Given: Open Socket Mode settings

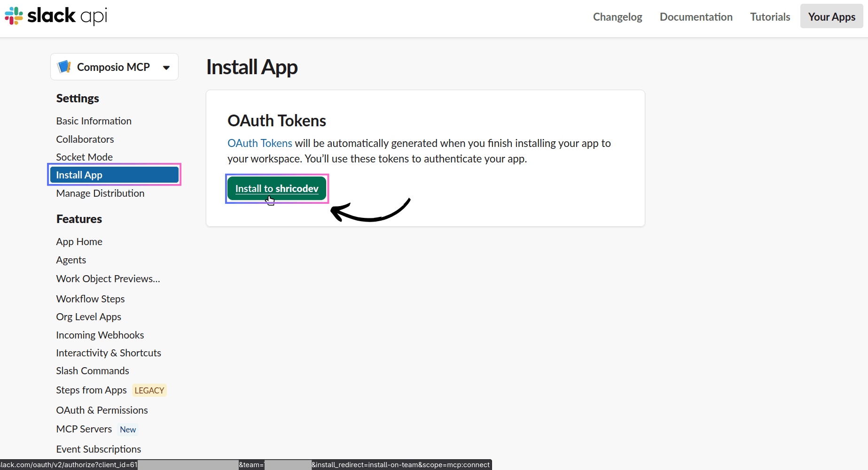Looking at the screenshot, I should click(84, 157).
